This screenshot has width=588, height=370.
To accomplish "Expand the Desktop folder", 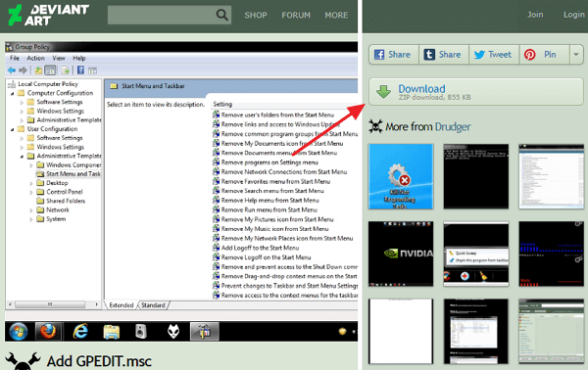I will pos(31,183).
